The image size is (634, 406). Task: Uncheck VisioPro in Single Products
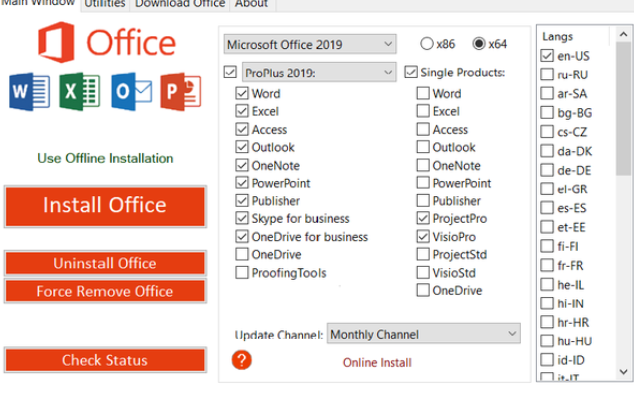point(424,237)
